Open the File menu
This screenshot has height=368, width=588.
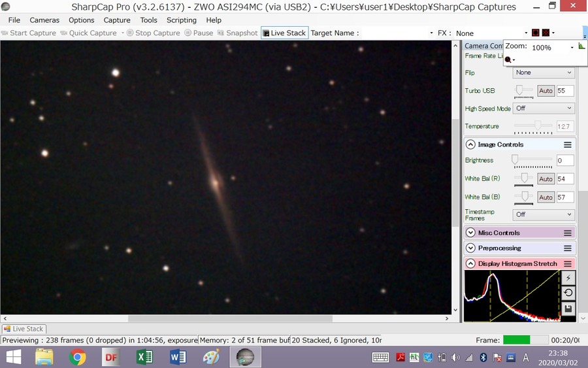(14, 20)
